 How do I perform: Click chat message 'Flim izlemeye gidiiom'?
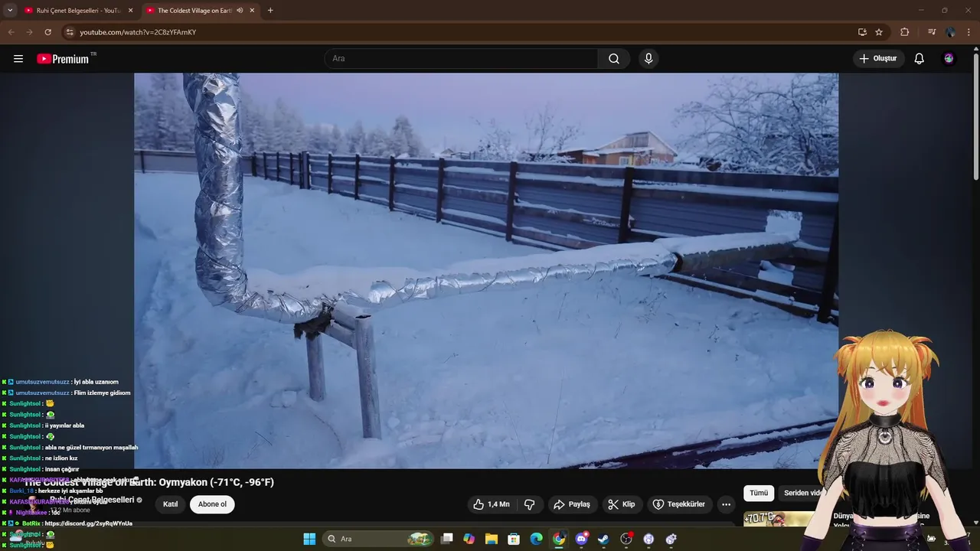102,393
